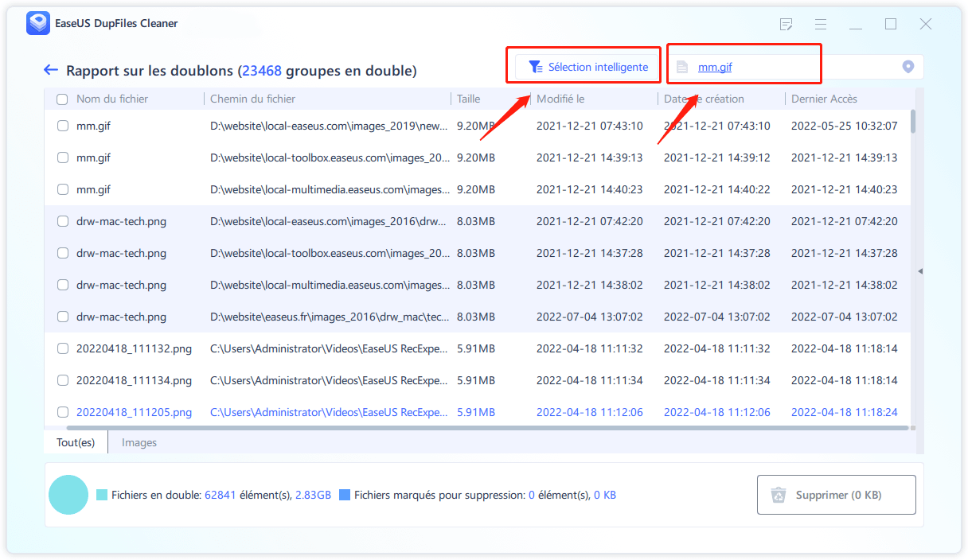Click the EaseUS DupFiles Cleaner logo

click(37, 24)
